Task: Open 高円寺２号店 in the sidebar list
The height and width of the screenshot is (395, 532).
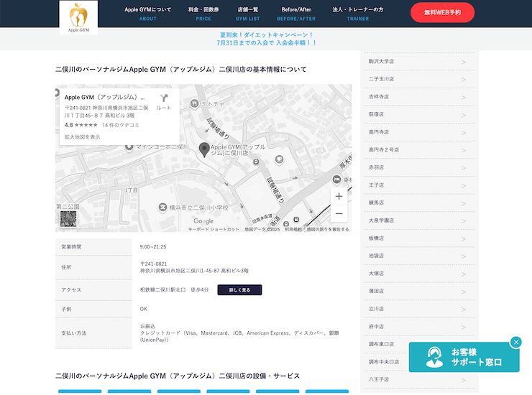Action: click(x=419, y=149)
